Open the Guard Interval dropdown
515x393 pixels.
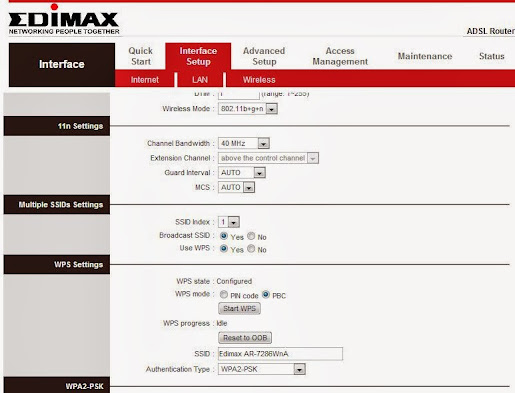pyautogui.click(x=242, y=173)
